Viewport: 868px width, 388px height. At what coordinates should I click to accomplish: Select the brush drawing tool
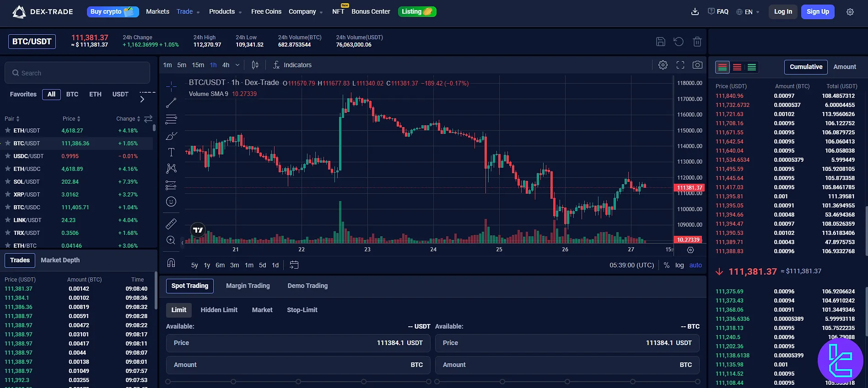[171, 136]
